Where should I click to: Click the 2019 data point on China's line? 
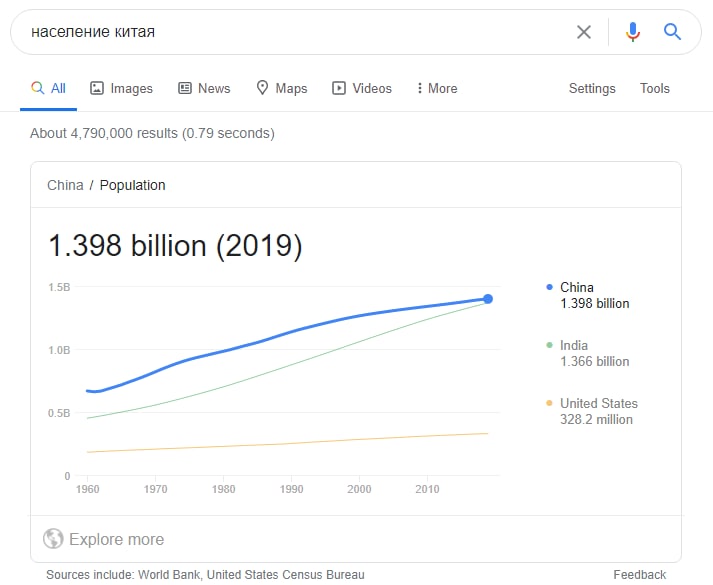coord(488,299)
